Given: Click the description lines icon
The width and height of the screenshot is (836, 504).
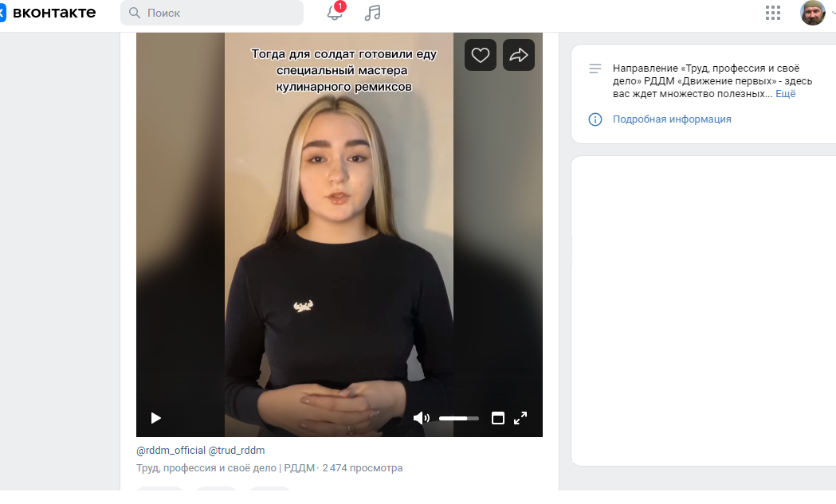Looking at the screenshot, I should click(595, 68).
